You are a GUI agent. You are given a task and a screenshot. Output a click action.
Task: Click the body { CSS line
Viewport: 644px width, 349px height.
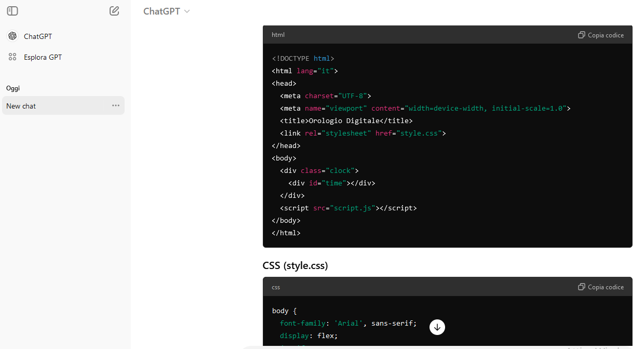pos(284,311)
